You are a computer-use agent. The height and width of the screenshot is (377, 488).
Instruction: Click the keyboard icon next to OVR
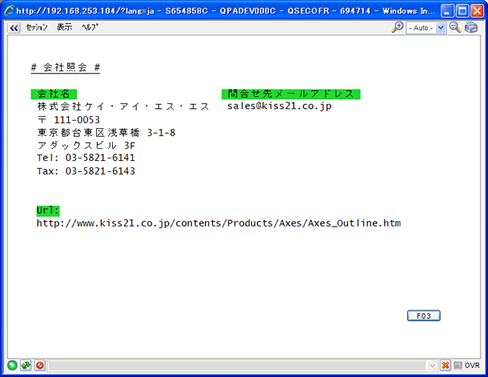(458, 365)
